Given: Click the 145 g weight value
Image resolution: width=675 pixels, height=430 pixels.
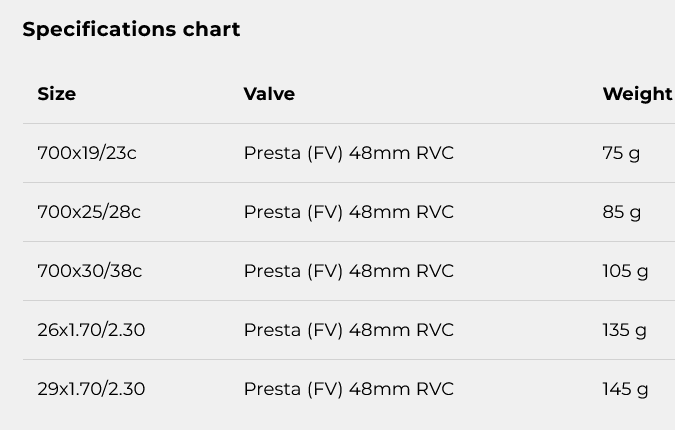Looking at the screenshot, I should 625,390.
